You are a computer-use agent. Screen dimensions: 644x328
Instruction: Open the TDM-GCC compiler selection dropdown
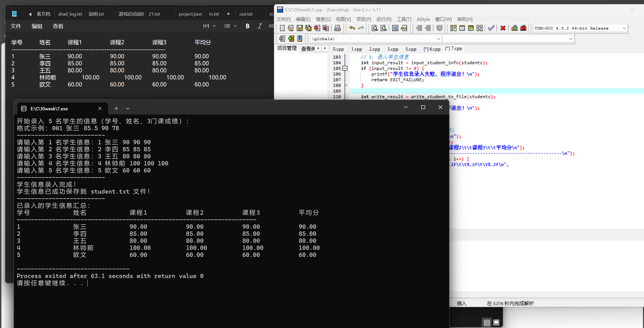(624, 28)
